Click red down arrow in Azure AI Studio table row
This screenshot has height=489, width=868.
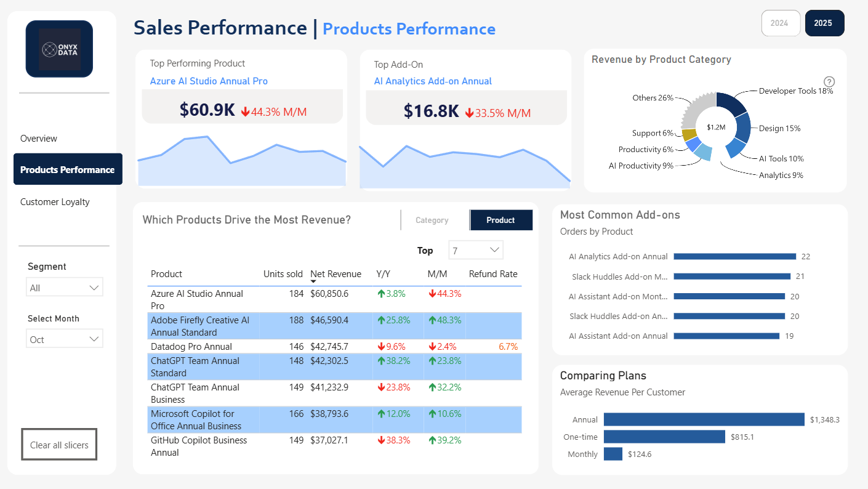pyautogui.click(x=432, y=294)
